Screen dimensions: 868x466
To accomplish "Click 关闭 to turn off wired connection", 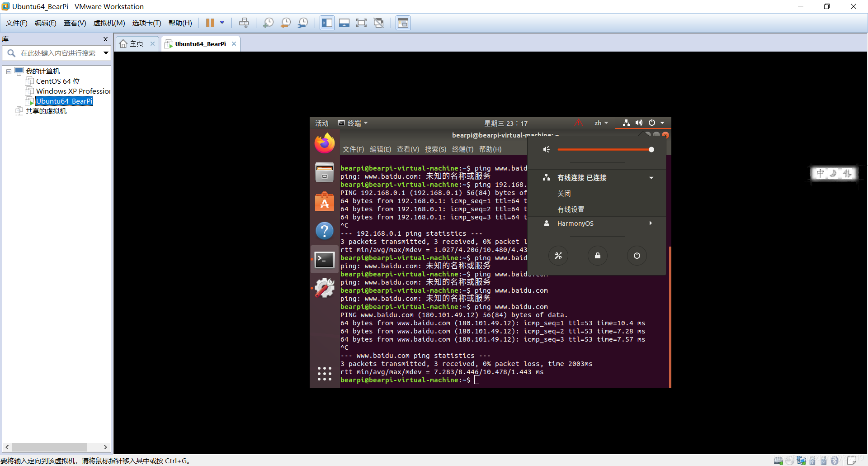I will point(564,194).
